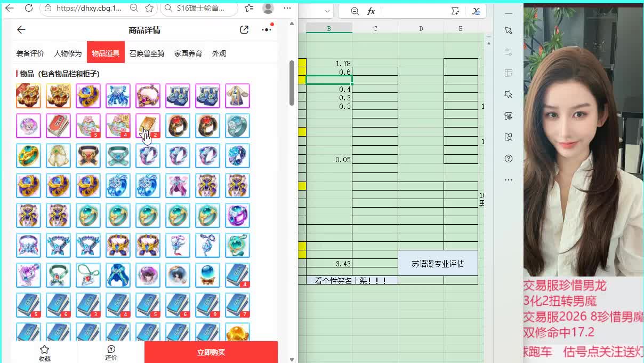The height and width of the screenshot is (363, 644).
Task: Click the 收藏 star icon
Action: click(44, 349)
